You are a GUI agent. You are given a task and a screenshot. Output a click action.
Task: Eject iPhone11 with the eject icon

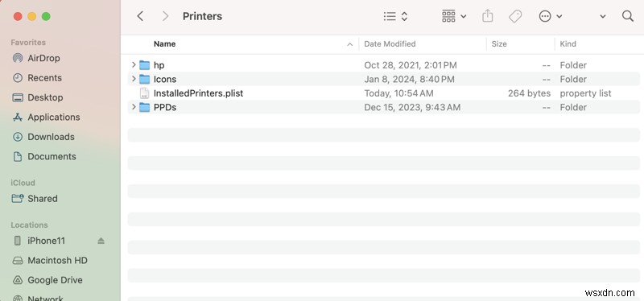[x=101, y=241]
